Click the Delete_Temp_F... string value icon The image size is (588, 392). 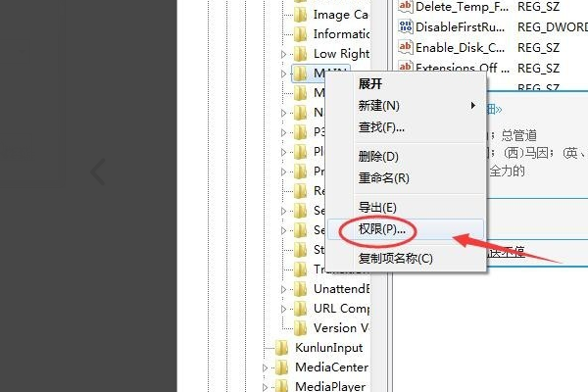coord(406,7)
